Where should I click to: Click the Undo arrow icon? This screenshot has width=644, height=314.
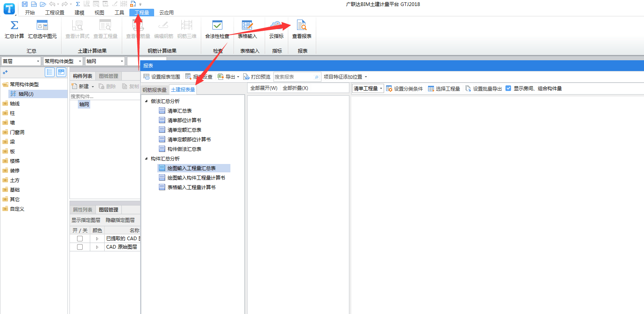point(52,4)
